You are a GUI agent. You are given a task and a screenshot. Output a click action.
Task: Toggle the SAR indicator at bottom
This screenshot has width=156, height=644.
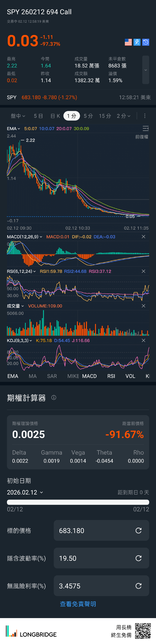pos(52,376)
